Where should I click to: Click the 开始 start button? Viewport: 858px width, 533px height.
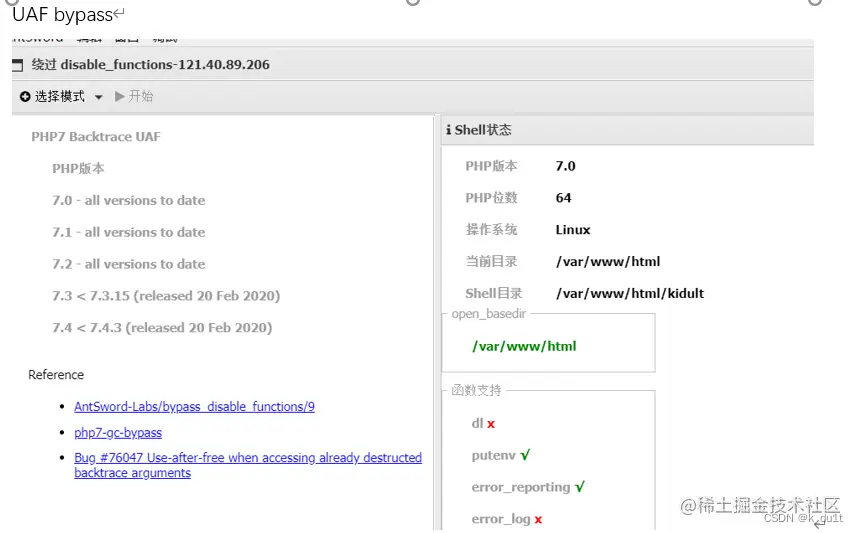click(134, 97)
